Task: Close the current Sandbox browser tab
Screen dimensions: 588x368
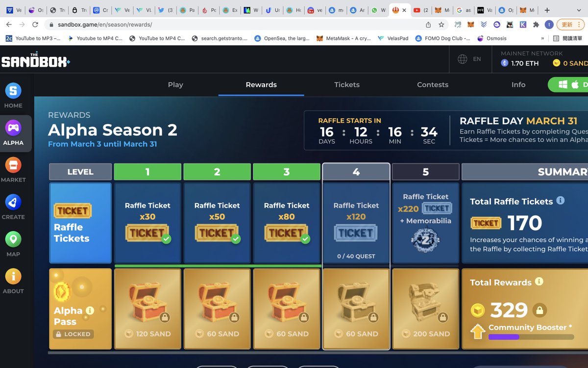Action: click(x=404, y=10)
